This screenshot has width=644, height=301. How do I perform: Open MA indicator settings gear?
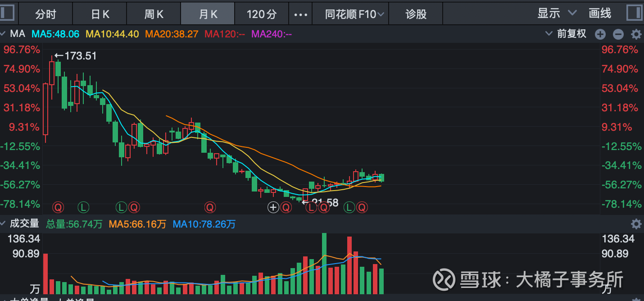(636, 34)
